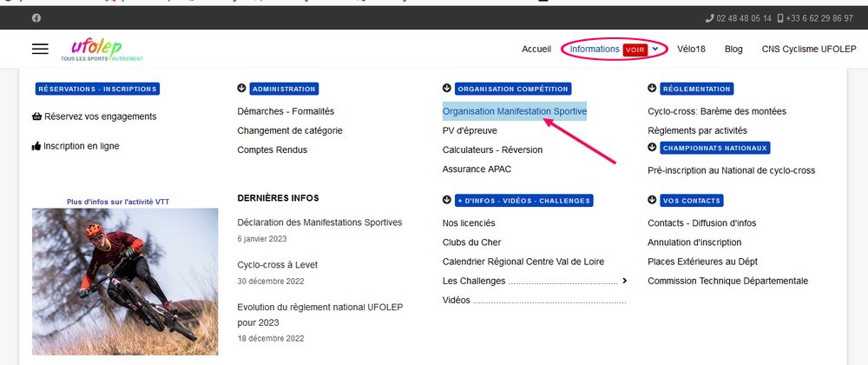Click the arrow icon beside Administration
Screen dimensions: 868x365
[x=241, y=88]
